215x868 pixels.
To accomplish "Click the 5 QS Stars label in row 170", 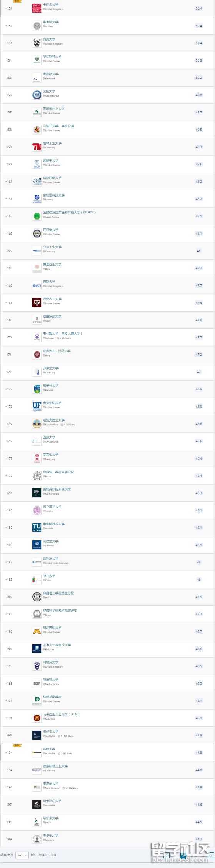I will tap(64, 338).
